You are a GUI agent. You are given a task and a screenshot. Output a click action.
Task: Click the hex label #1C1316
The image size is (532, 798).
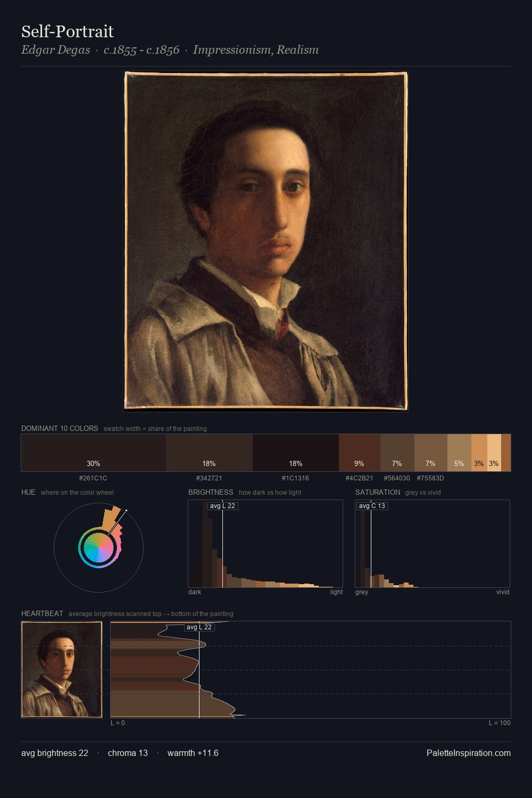tap(295, 478)
